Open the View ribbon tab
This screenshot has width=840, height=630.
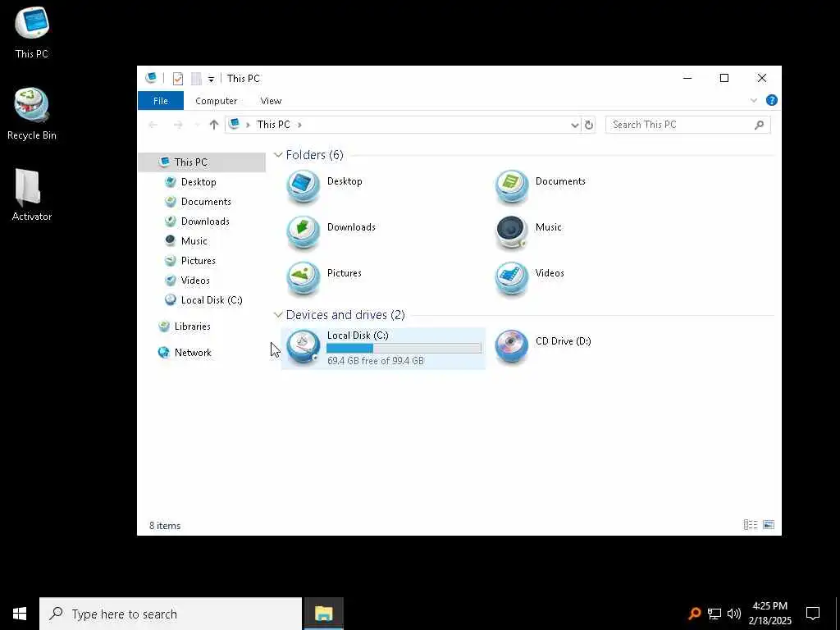click(271, 101)
